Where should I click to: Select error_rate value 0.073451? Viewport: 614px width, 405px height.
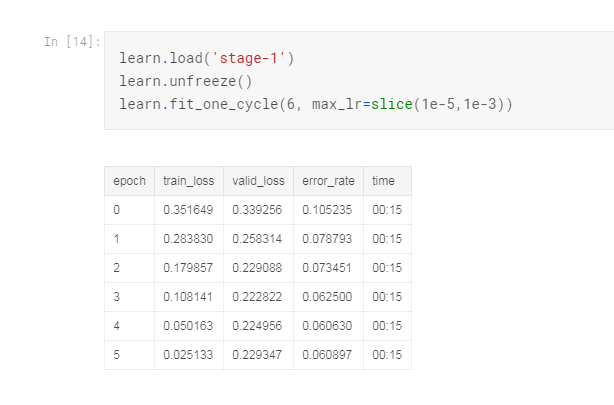[x=327, y=268]
